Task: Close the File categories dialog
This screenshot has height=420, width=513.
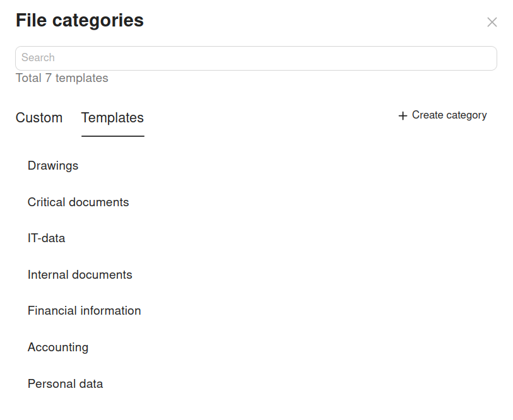Action: (492, 22)
